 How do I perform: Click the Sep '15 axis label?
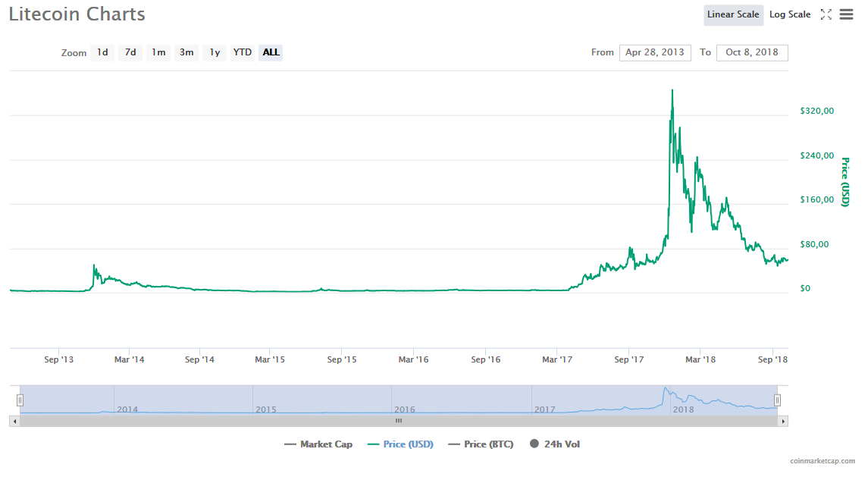point(342,359)
